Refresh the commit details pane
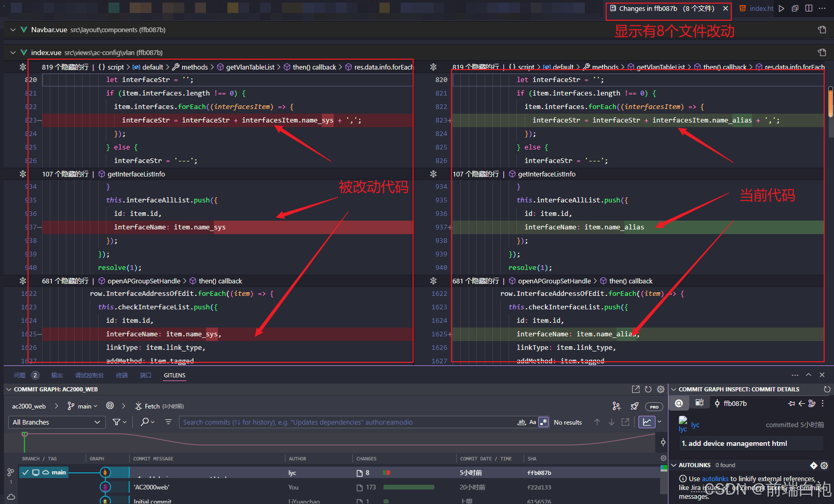 click(x=827, y=389)
